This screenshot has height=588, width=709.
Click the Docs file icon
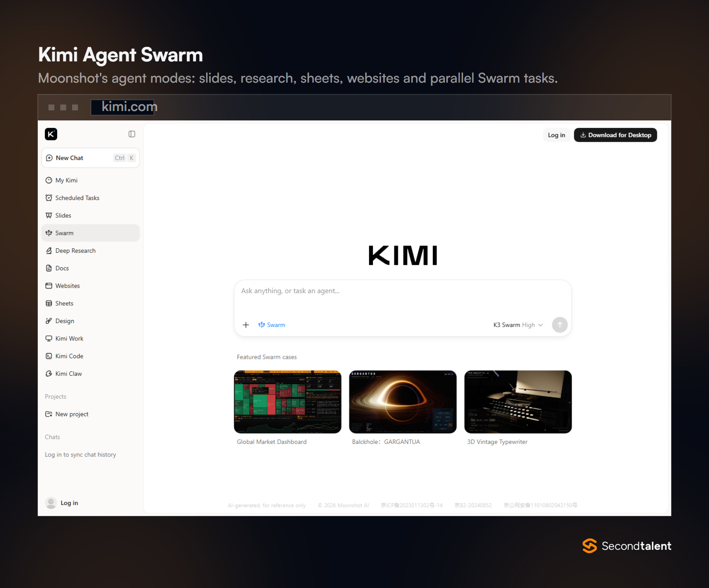point(49,268)
